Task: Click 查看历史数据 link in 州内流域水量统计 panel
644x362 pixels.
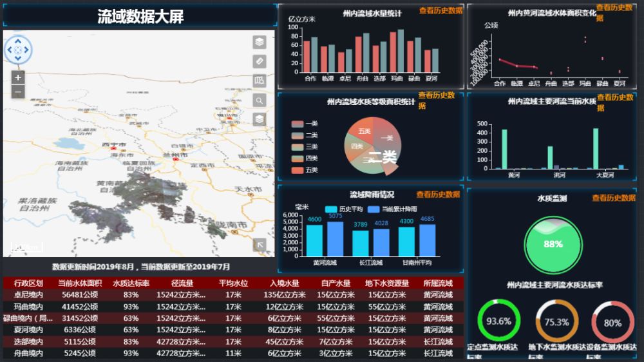Action: 440,11
